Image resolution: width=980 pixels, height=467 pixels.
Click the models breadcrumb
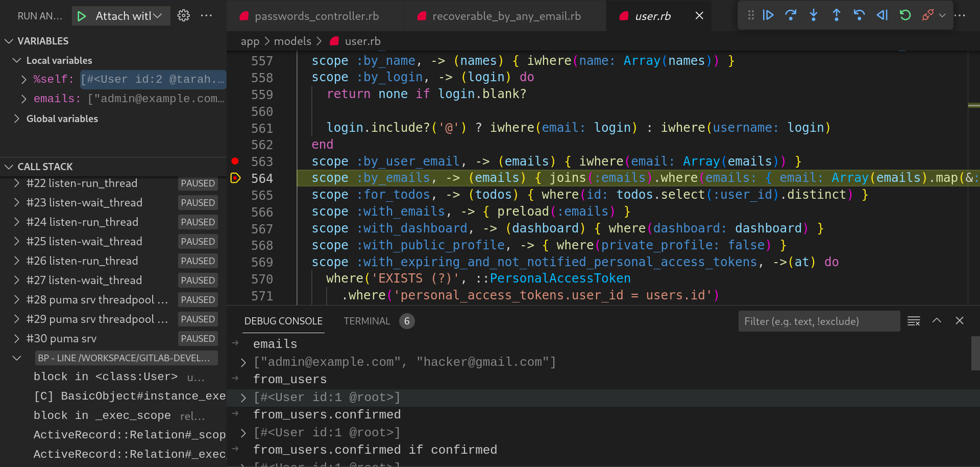292,41
